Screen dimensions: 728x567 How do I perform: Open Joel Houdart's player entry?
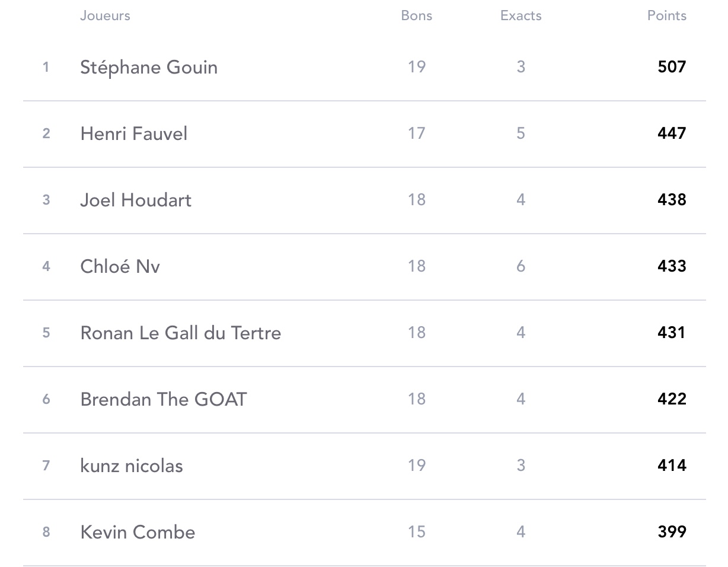(136, 200)
